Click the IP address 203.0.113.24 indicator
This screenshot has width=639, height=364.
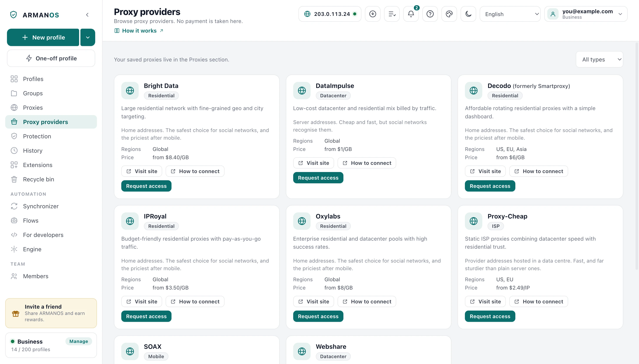330,14
